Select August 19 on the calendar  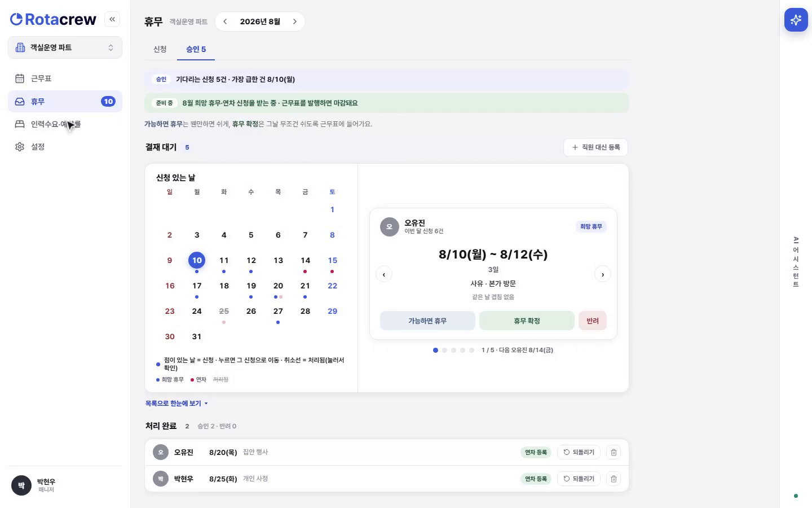coord(251,286)
